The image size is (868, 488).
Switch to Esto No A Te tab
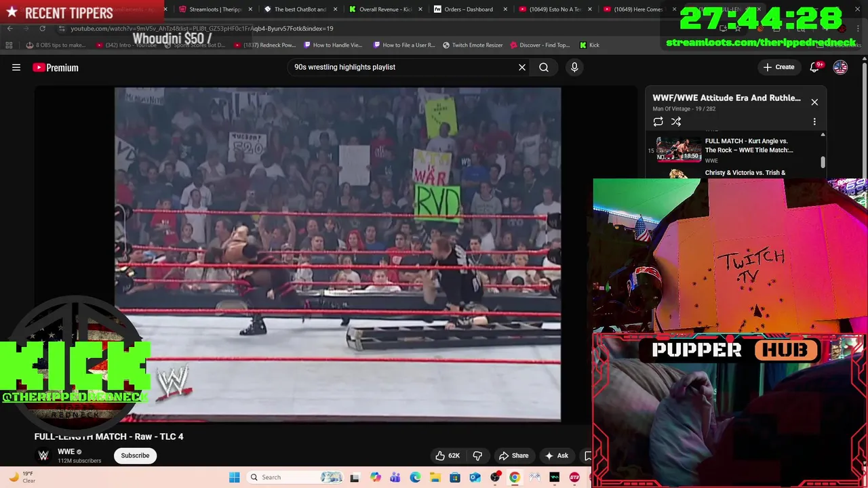[x=555, y=9]
